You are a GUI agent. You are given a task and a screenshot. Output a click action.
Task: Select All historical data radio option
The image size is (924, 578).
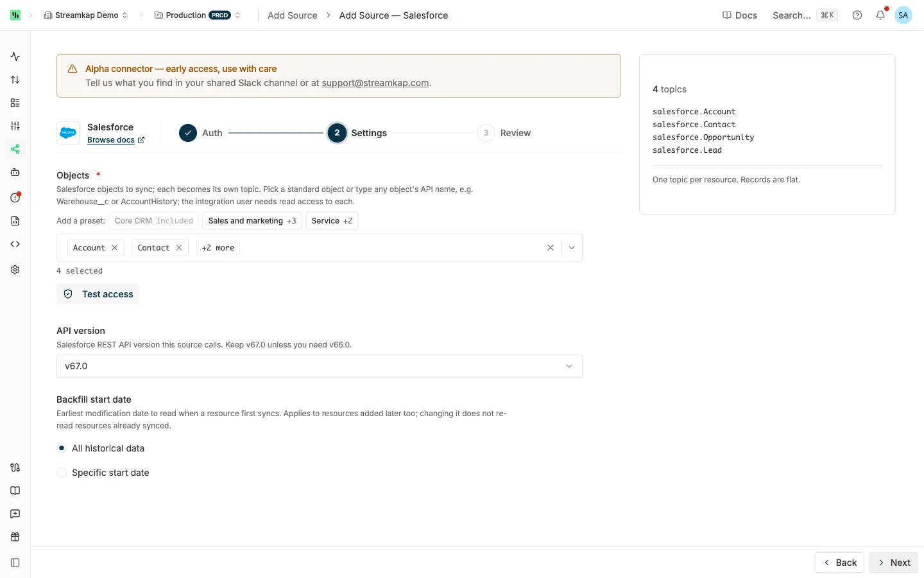[x=62, y=448]
